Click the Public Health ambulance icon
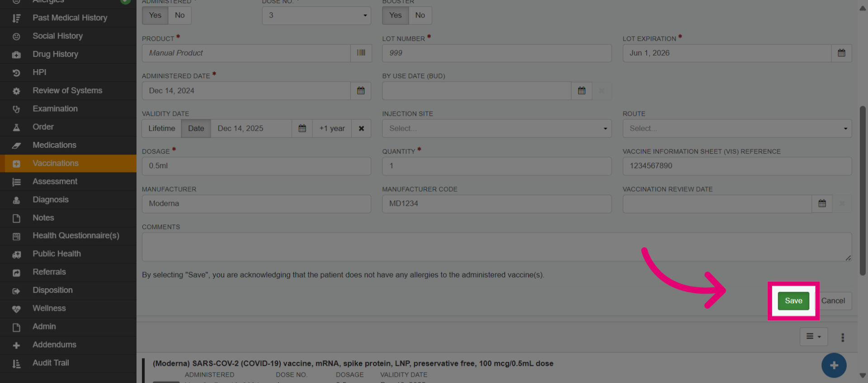The height and width of the screenshot is (383, 868). [16, 255]
